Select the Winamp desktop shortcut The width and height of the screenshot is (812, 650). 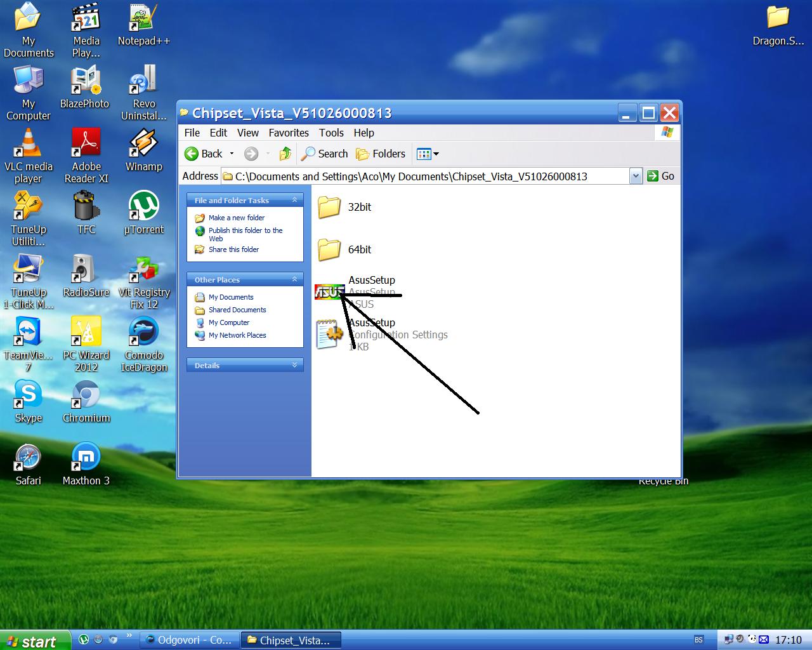coord(144,150)
